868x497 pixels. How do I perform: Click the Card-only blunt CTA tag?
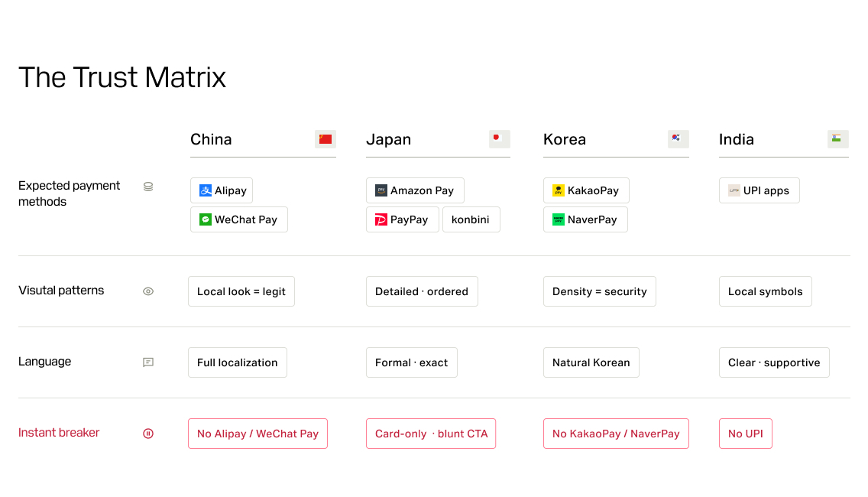coord(431,434)
